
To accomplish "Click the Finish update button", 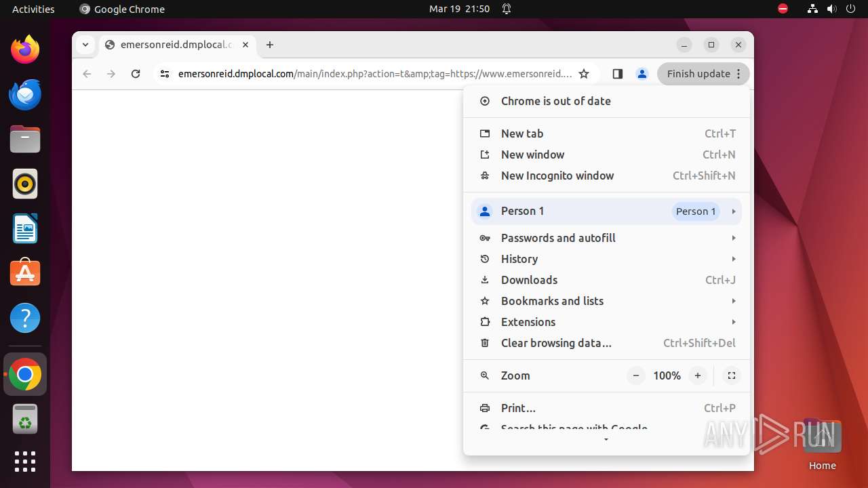I will coord(703,74).
